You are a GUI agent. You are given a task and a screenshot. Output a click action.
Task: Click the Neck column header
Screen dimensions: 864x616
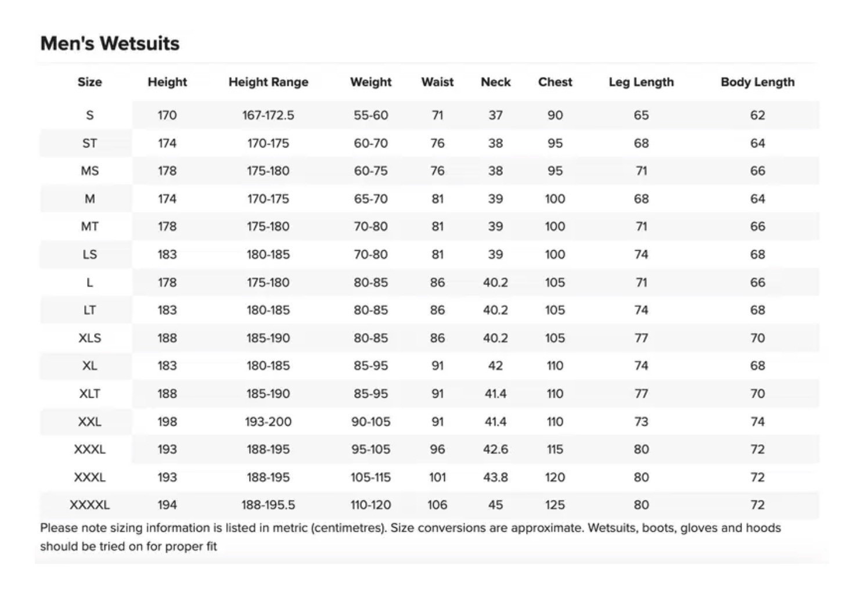tap(495, 82)
